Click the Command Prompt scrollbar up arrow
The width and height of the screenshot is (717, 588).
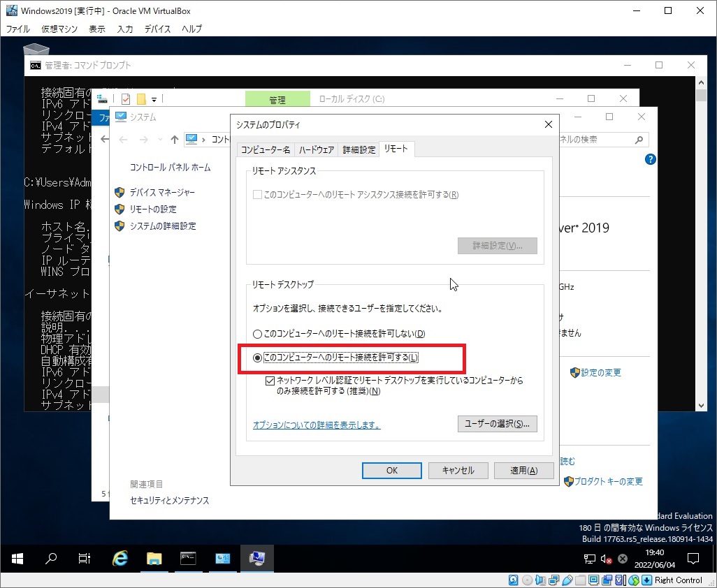[x=702, y=82]
